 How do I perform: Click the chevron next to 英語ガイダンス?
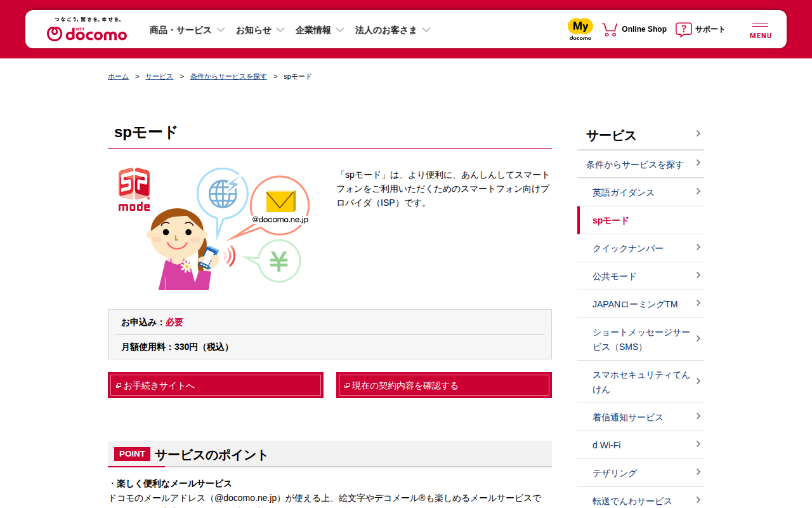(698, 191)
